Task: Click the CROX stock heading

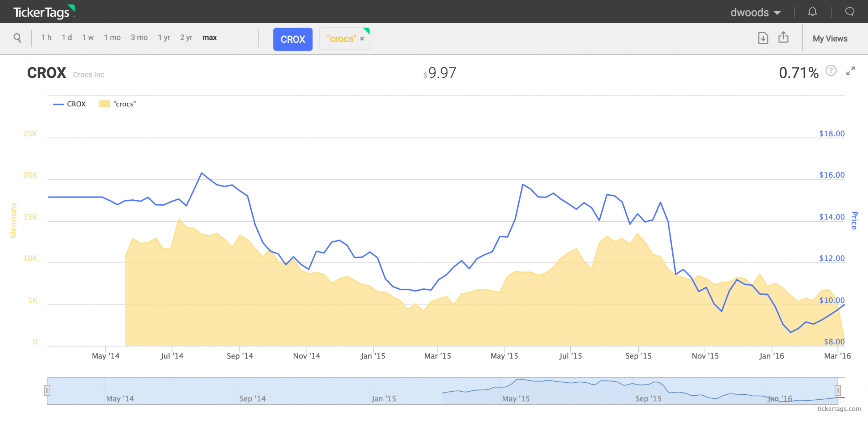Action: 47,73
